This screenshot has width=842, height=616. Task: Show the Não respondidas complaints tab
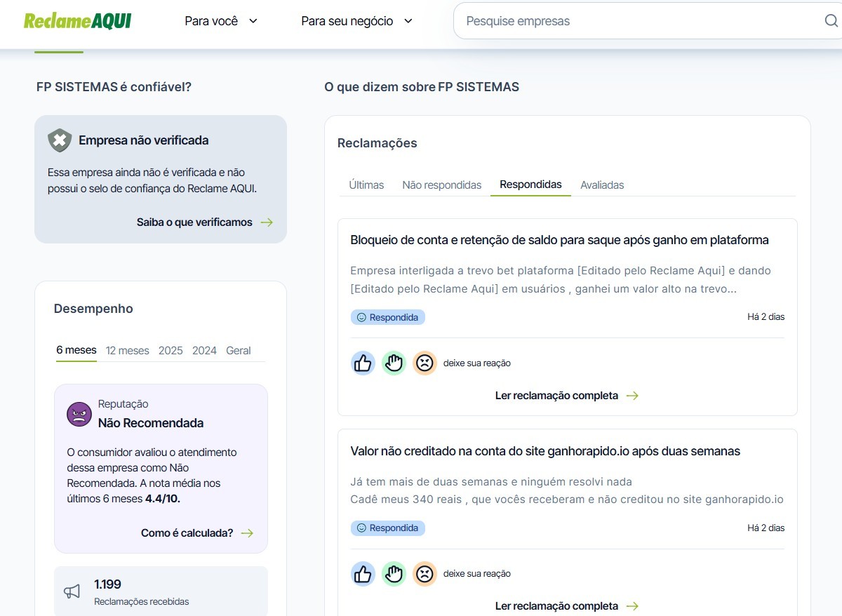coord(442,185)
